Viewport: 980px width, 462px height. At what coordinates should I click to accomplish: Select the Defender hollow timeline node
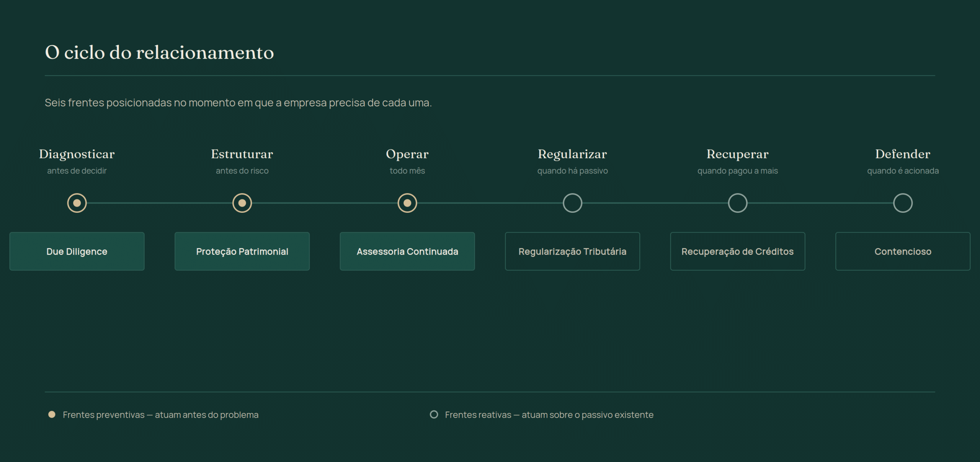click(x=903, y=203)
